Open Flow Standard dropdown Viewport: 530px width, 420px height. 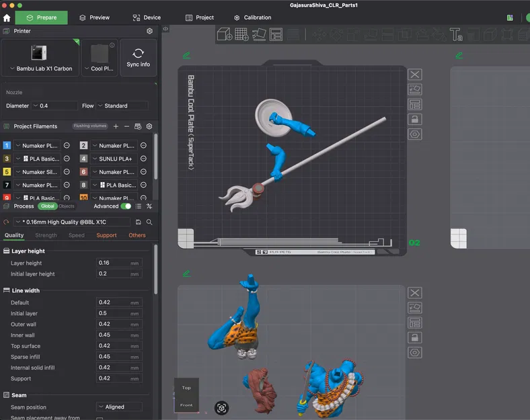(x=122, y=106)
